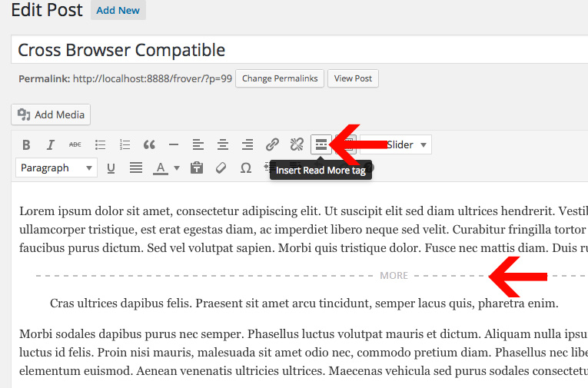Open the text color picker arrow

point(177,168)
